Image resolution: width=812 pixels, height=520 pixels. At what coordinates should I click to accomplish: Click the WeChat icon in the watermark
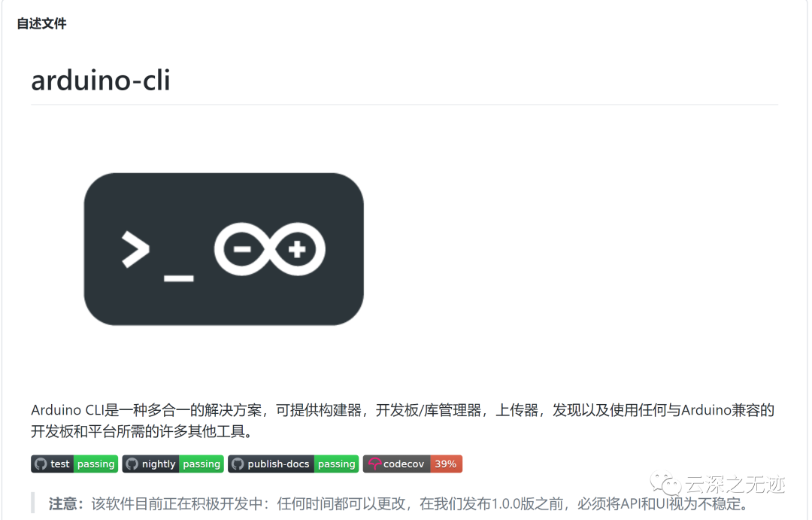click(x=666, y=484)
